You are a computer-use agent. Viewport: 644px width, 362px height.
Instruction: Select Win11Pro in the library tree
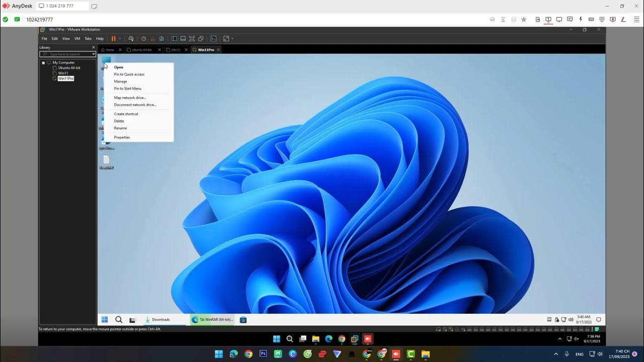65,78
